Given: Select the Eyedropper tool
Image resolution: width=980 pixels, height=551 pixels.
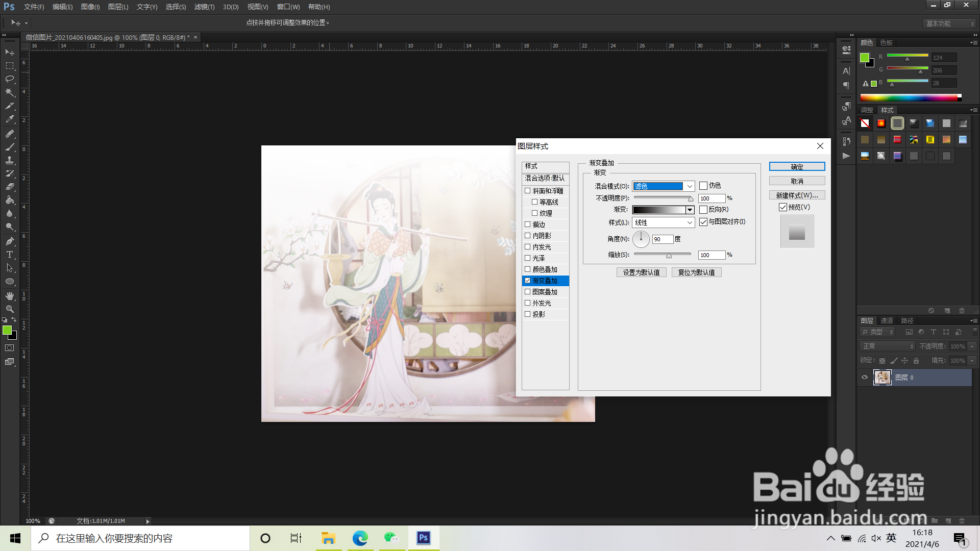Looking at the screenshot, I should 10,119.
